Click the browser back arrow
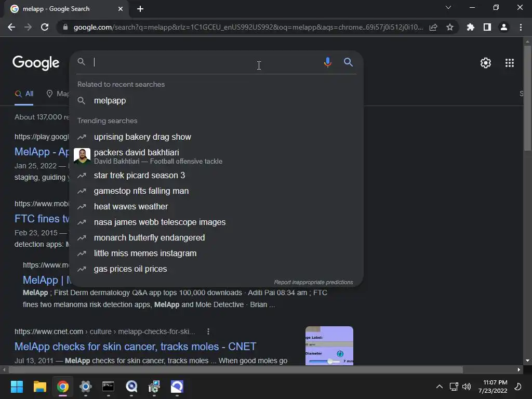 coord(11,27)
